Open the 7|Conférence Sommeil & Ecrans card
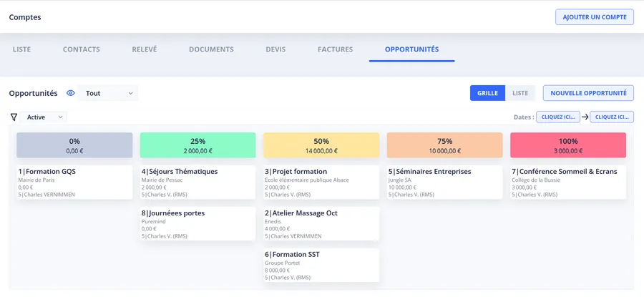The image size is (644, 297). [x=568, y=182]
